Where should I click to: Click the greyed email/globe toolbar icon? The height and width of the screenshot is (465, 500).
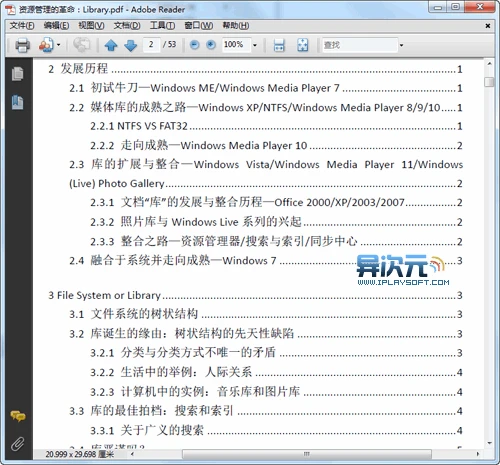point(81,45)
